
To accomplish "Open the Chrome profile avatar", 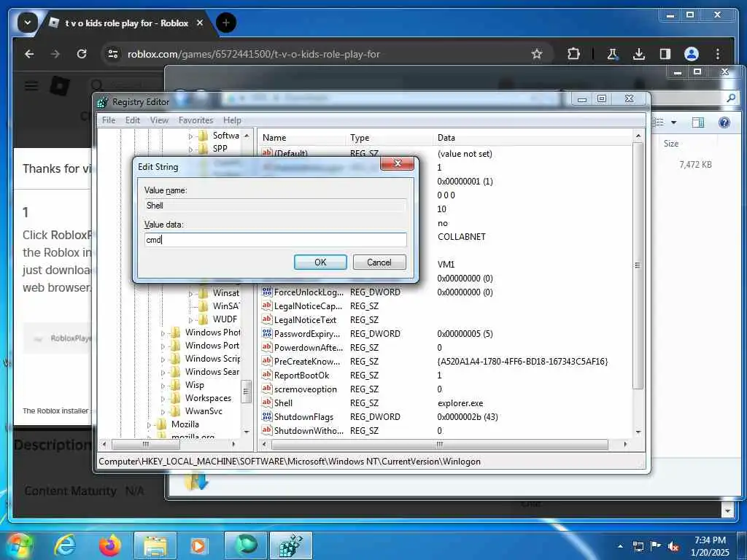I will (692, 54).
